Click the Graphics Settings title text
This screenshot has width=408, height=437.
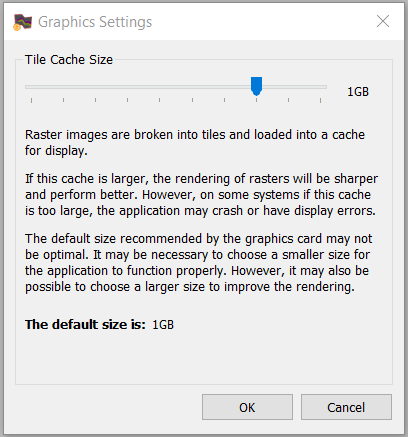pyautogui.click(x=95, y=22)
